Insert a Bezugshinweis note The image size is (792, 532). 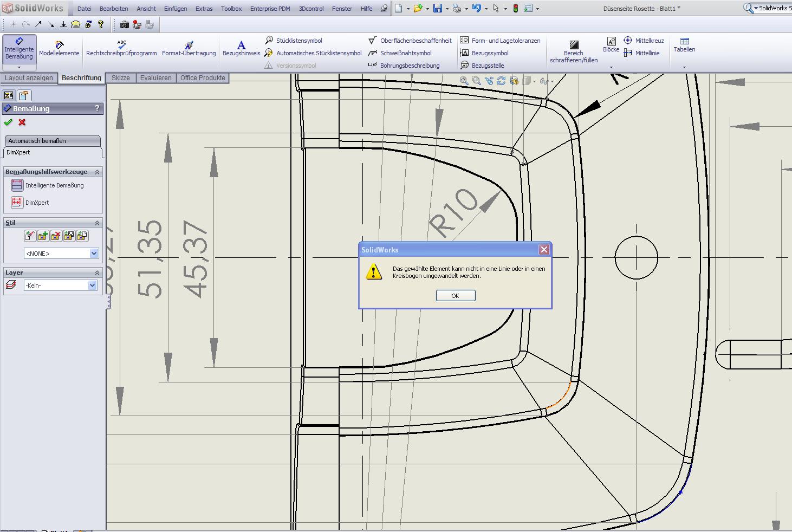point(241,49)
